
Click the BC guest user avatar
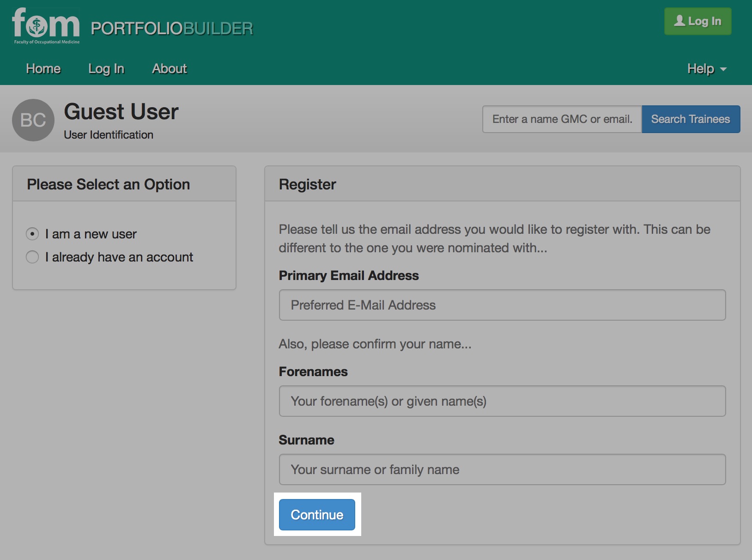(x=33, y=120)
